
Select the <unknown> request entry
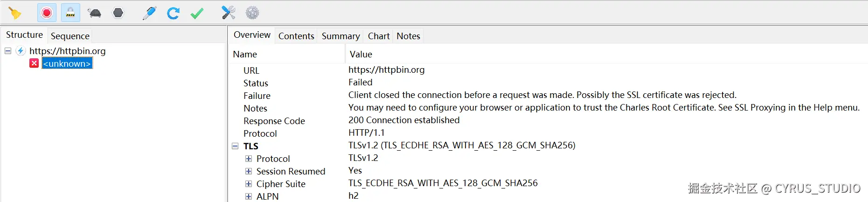[x=67, y=63]
